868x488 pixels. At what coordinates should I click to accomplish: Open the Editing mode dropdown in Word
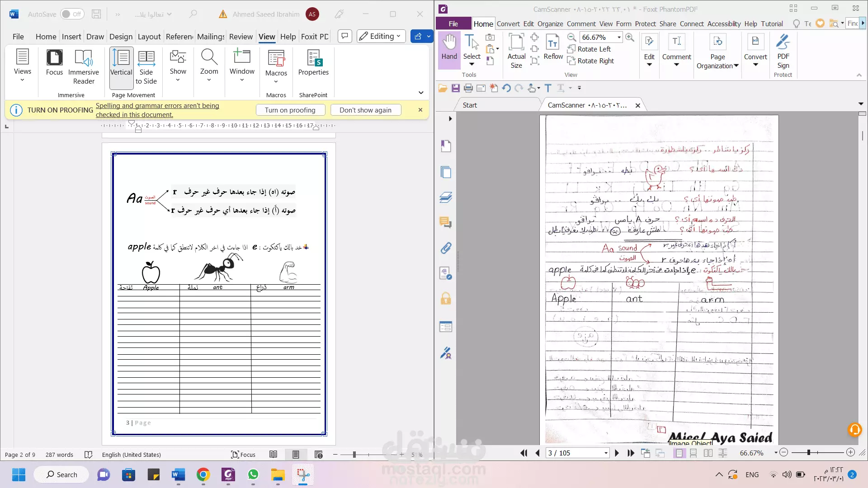click(x=381, y=36)
